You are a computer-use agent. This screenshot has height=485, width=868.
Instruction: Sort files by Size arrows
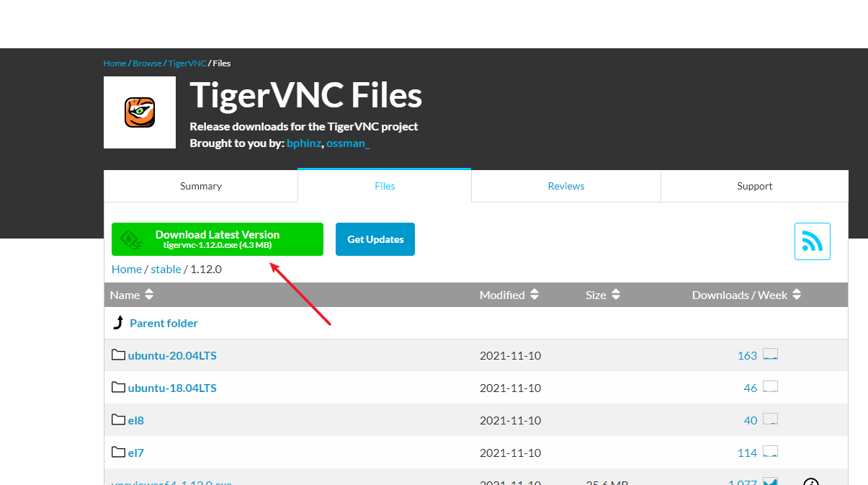tap(616, 295)
